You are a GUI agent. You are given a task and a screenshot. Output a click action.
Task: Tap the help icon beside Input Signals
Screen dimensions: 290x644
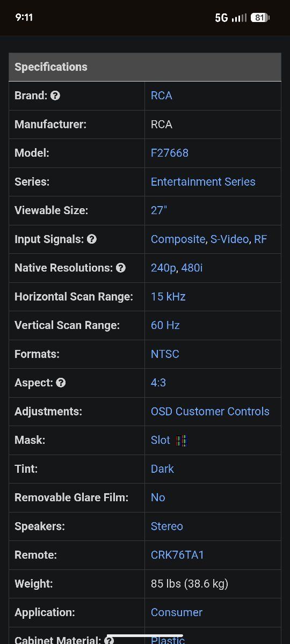tap(92, 239)
